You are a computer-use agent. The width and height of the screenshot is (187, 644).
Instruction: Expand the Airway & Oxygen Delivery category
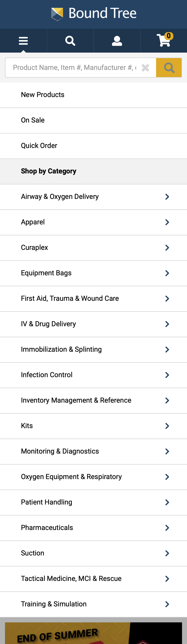[93, 197]
